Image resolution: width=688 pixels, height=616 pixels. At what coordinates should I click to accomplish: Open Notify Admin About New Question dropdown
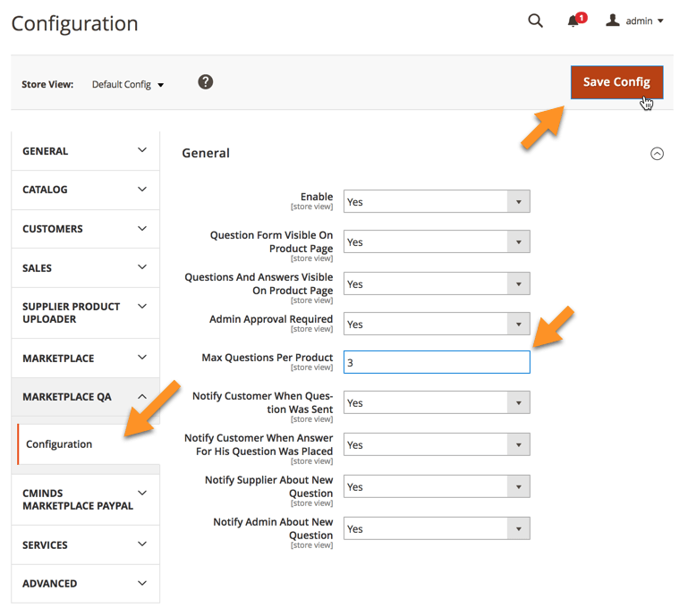coord(437,529)
